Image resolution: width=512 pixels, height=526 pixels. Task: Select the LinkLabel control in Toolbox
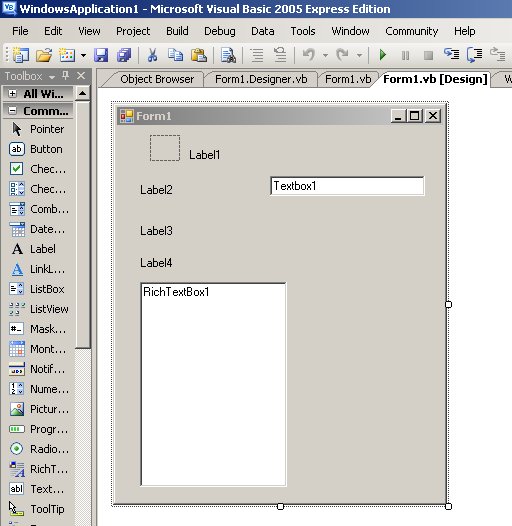38,269
